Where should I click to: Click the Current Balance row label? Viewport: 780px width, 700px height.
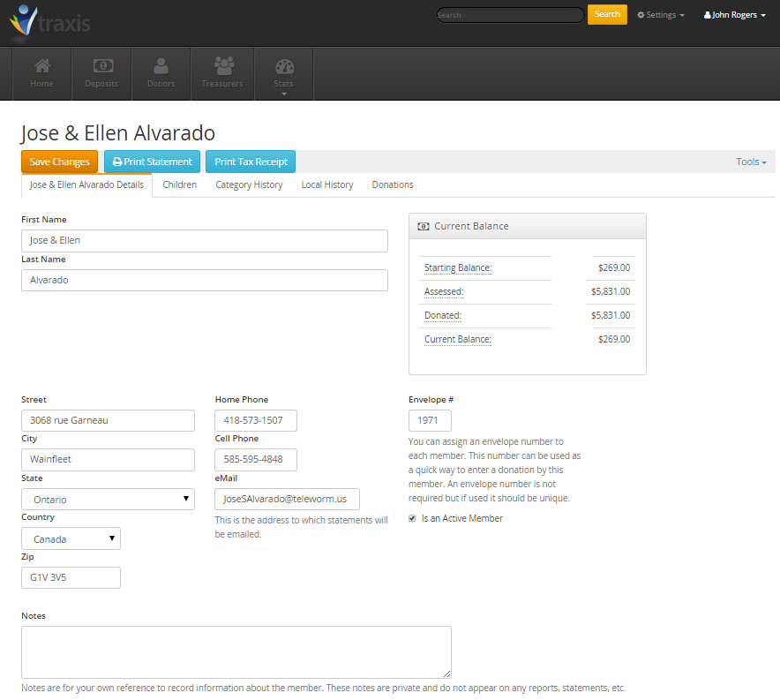(458, 339)
